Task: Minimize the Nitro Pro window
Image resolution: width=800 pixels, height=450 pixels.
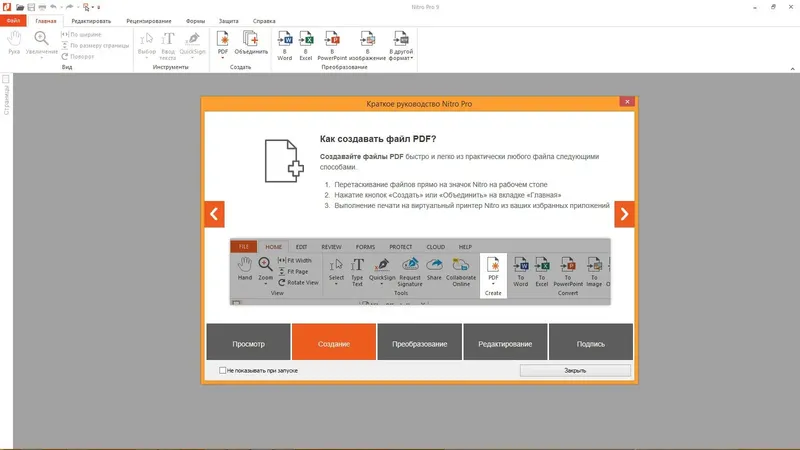Action: (x=755, y=7)
